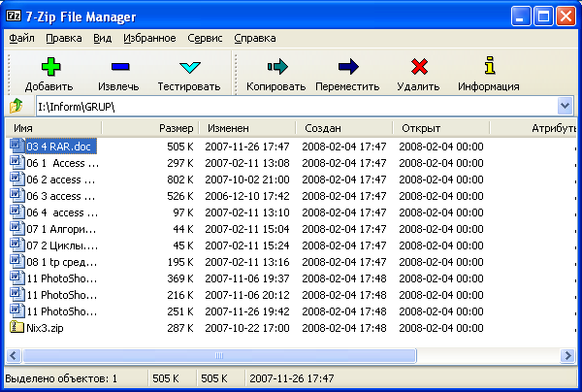582x392 pixels.
Task: Click modified date 2007-10-02 21:00
Action: [247, 180]
